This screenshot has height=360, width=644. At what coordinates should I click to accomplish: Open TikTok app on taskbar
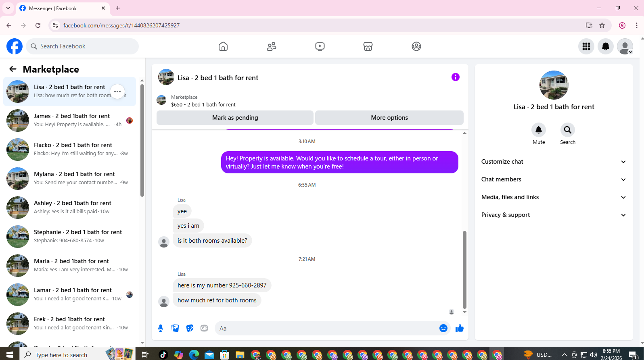click(163, 355)
